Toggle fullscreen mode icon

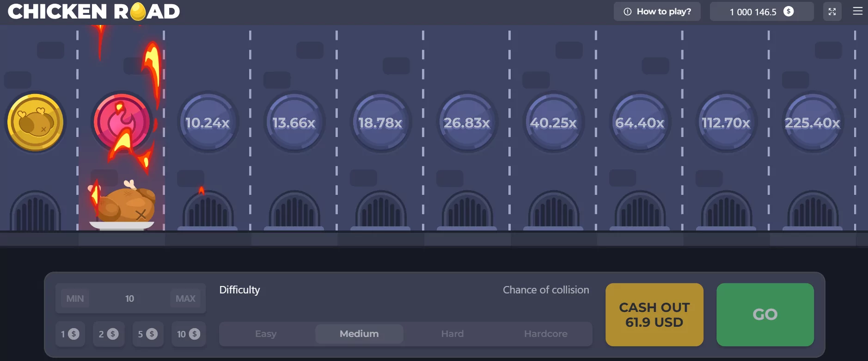[x=832, y=12]
